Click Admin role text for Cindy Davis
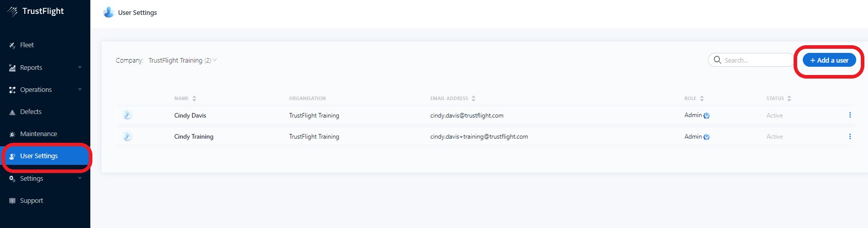Image resolution: width=868 pixels, height=228 pixels. click(x=693, y=115)
